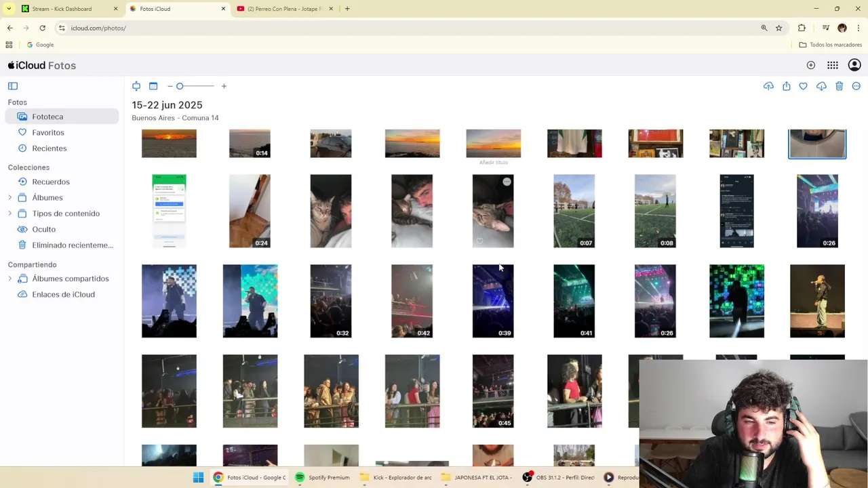Image resolution: width=868 pixels, height=488 pixels.
Task: Click the options circle on cat photo
Action: coord(507,182)
